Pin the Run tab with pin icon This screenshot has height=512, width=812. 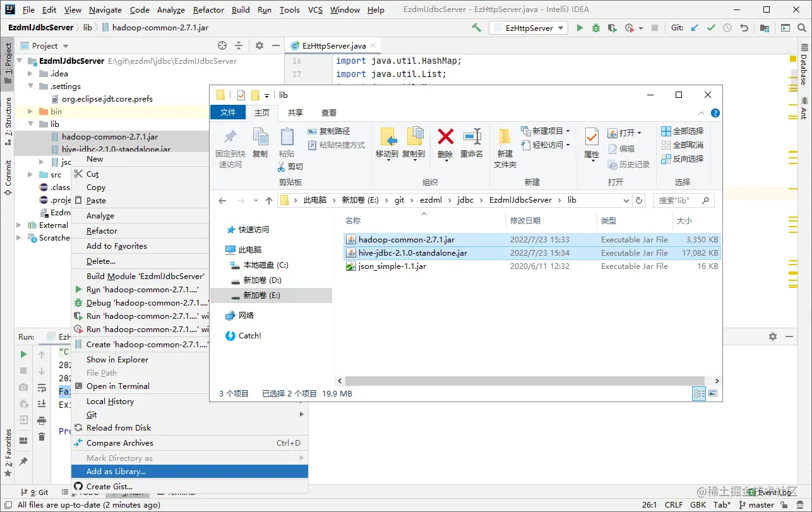point(23,461)
